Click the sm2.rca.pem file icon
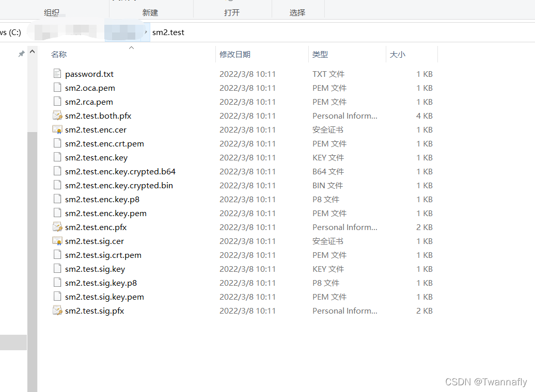Screen dimensions: 535x392 point(57,102)
